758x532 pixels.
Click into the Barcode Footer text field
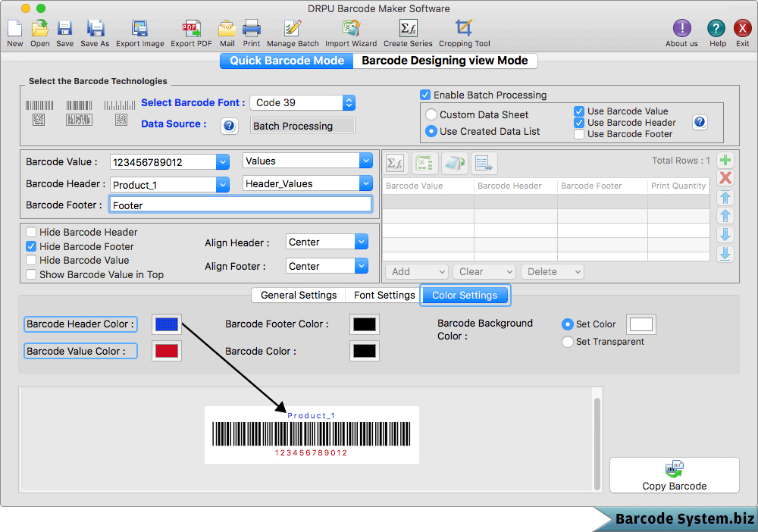pyautogui.click(x=240, y=205)
